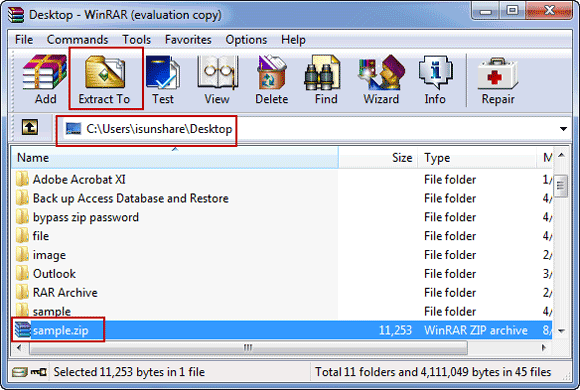Close the WinRAR window
The height and width of the screenshot is (390, 580).
(549, 11)
